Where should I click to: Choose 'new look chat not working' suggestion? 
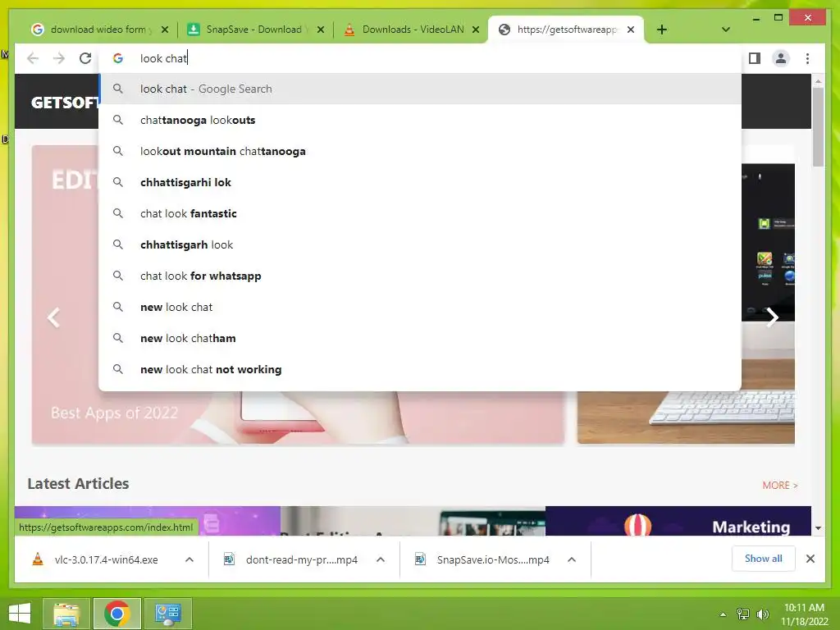pyautogui.click(x=420, y=369)
